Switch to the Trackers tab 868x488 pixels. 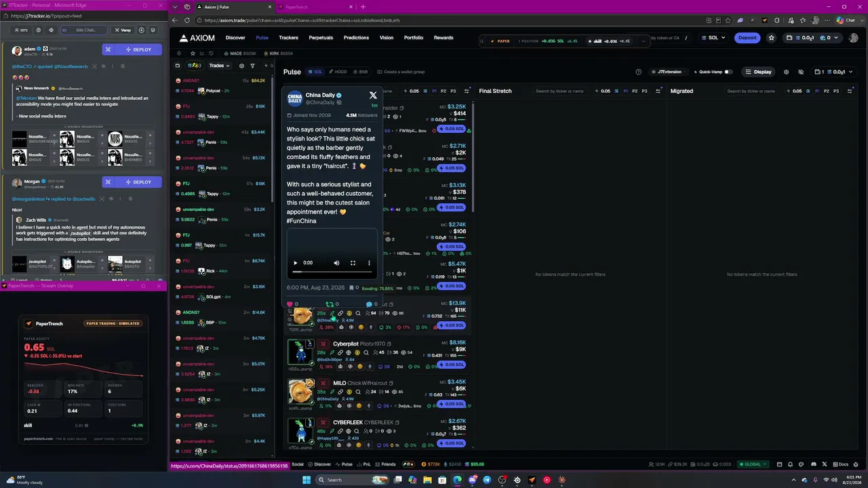point(288,38)
